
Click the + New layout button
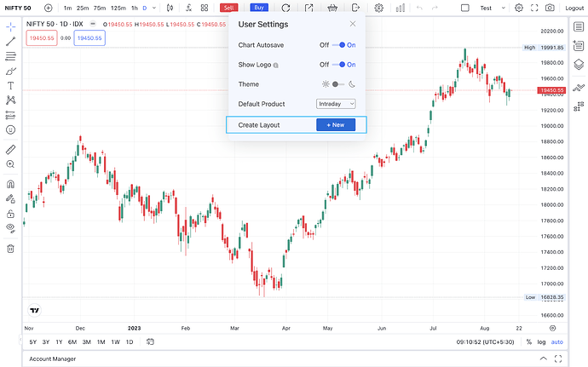coord(336,125)
